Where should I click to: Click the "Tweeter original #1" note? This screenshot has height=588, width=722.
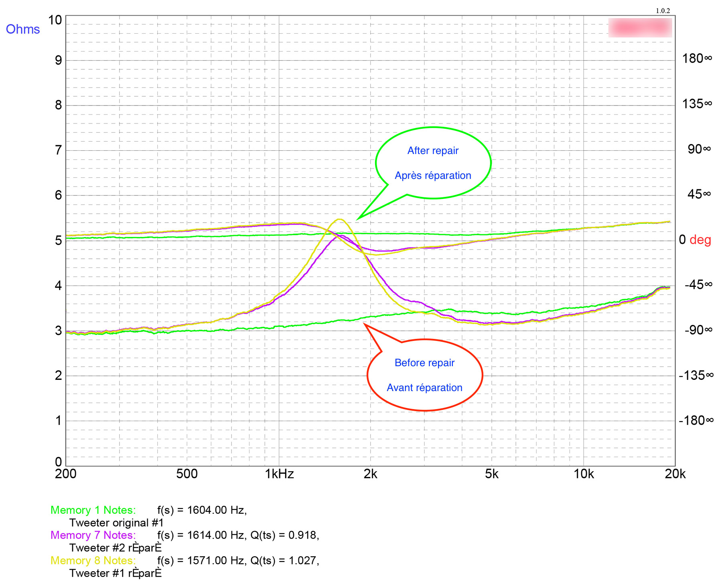117,523
